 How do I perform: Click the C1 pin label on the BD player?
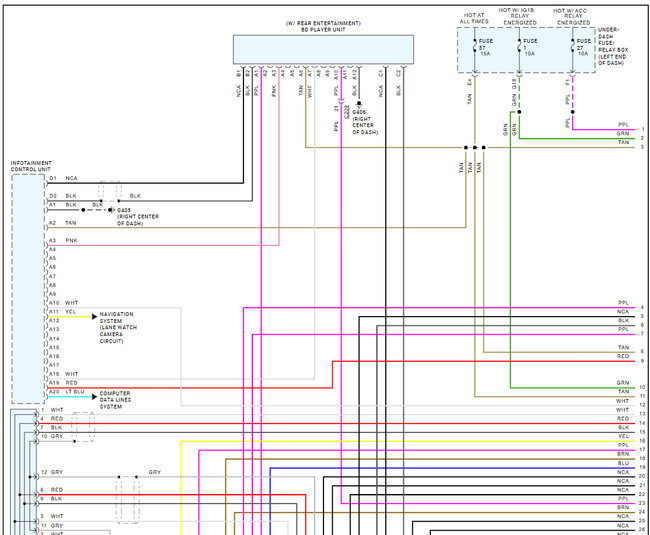381,73
